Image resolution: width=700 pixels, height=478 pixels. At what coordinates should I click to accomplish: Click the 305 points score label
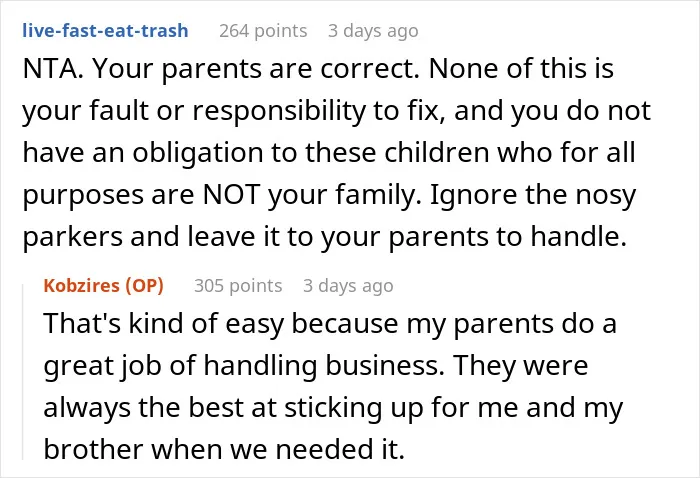(238, 286)
